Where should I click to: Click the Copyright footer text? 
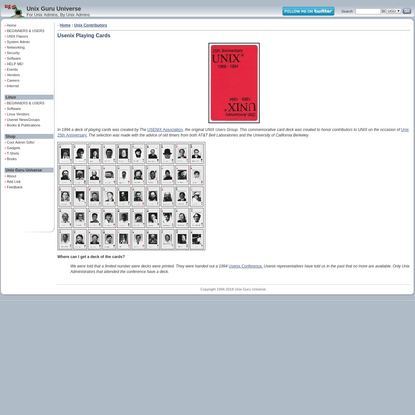click(233, 289)
